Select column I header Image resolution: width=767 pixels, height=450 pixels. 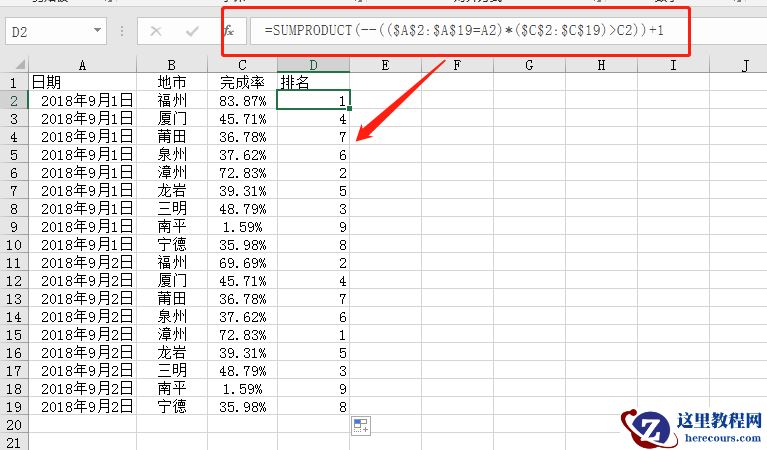click(673, 65)
